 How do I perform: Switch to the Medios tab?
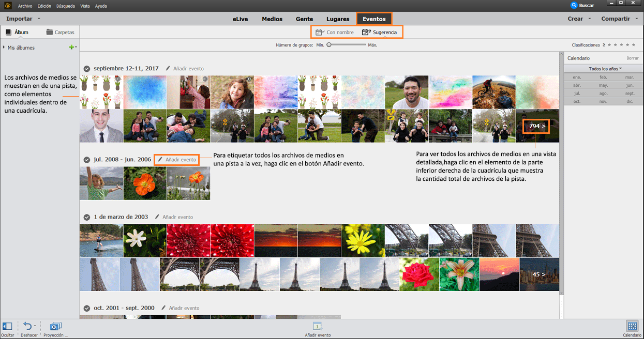[x=272, y=19]
